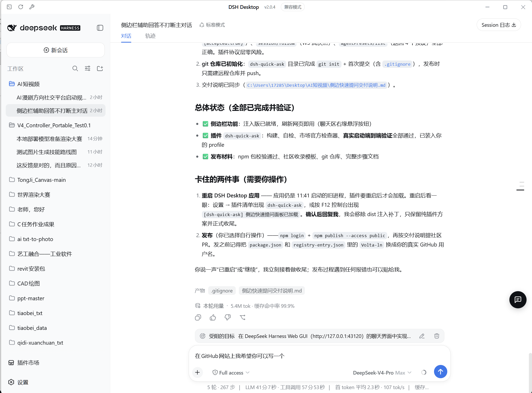Viewport: 532px width, 393px height.
Task: Open the floating quick-ask chat button
Action: (518, 299)
